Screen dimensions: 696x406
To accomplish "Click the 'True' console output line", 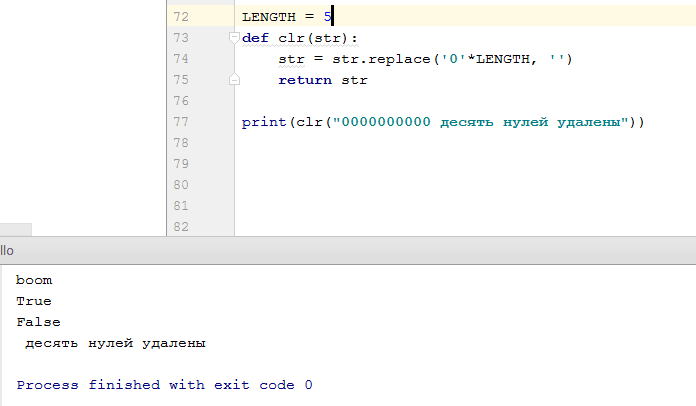I will point(34,301).
